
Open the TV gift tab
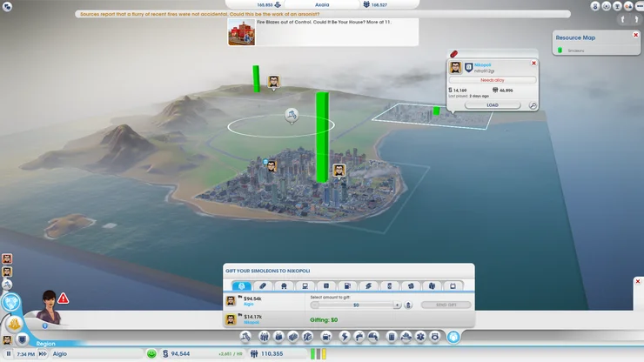pyautogui.click(x=453, y=286)
